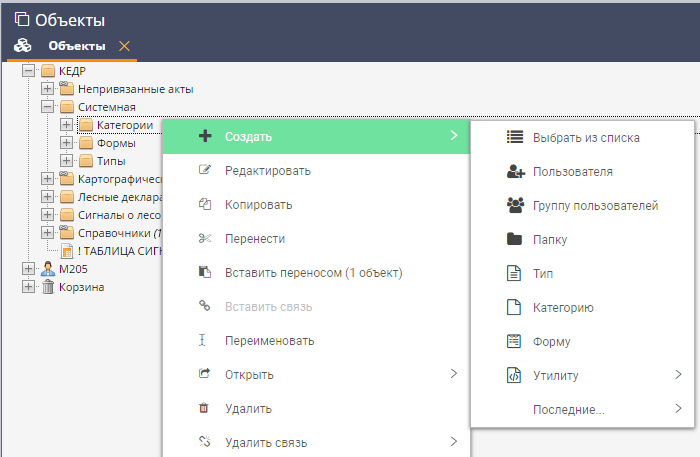Collapse the КЕДР root tree node
This screenshot has width=700, height=457.
pos(28,71)
